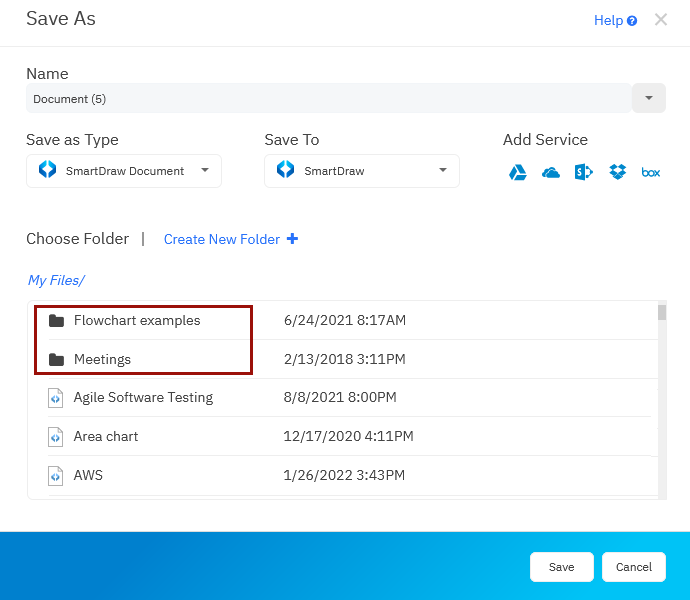The height and width of the screenshot is (600, 690).
Task: Click the My Files breadcrumb path
Action: coord(56,281)
